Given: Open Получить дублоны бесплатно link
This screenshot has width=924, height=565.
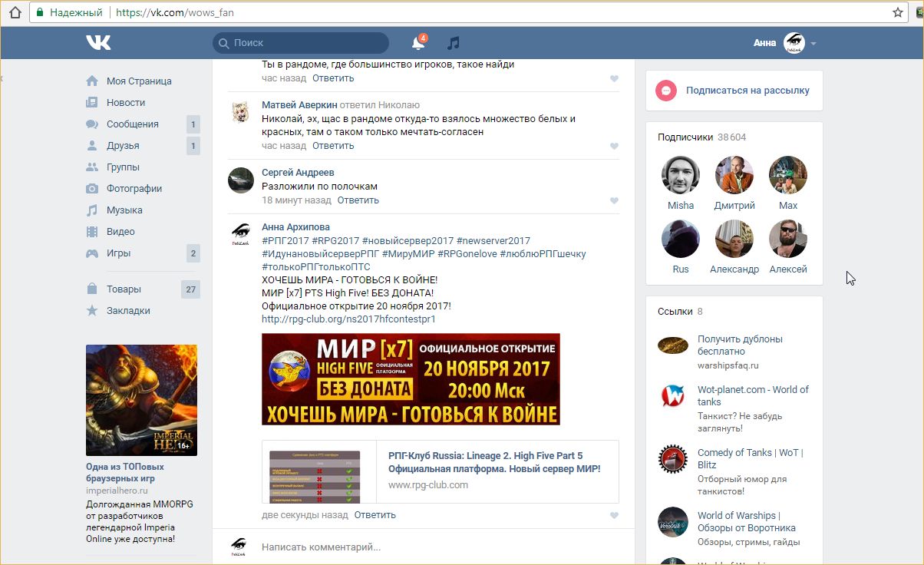Looking at the screenshot, I should point(740,345).
